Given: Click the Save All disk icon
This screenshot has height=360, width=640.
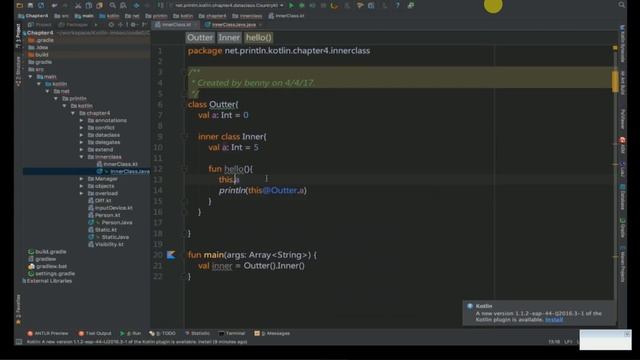Looking at the screenshot, I should (30, 5).
